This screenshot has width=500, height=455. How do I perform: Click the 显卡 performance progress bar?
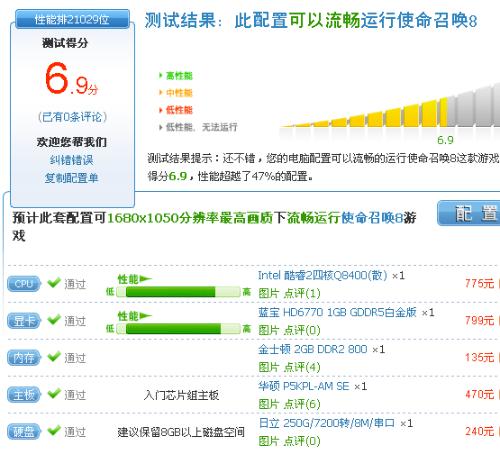coord(178,329)
